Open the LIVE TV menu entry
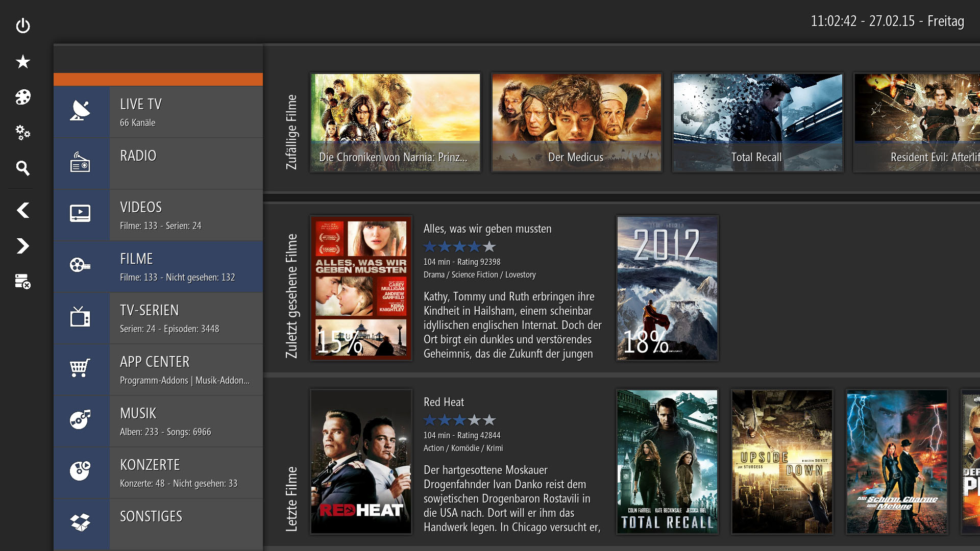Viewport: 980px width, 551px height. (158, 112)
